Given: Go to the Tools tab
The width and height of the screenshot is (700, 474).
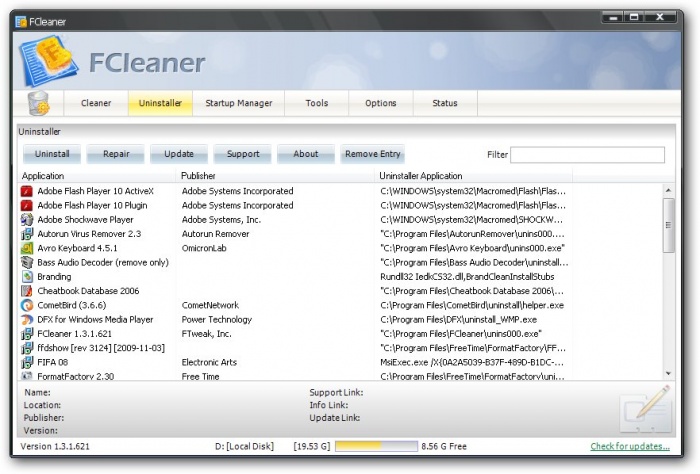Looking at the screenshot, I should point(317,103).
